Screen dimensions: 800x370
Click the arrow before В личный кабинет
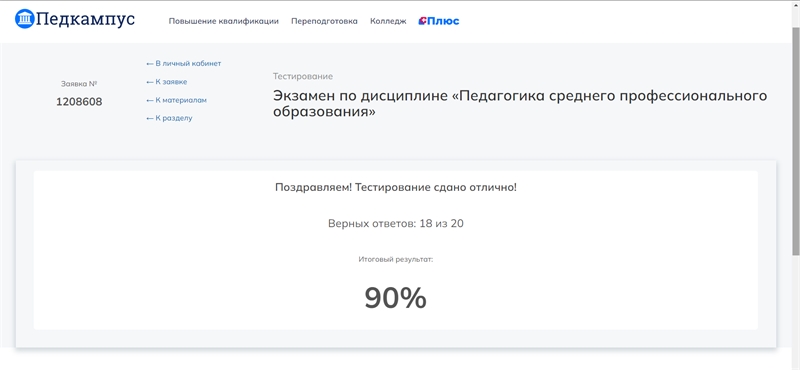point(150,64)
